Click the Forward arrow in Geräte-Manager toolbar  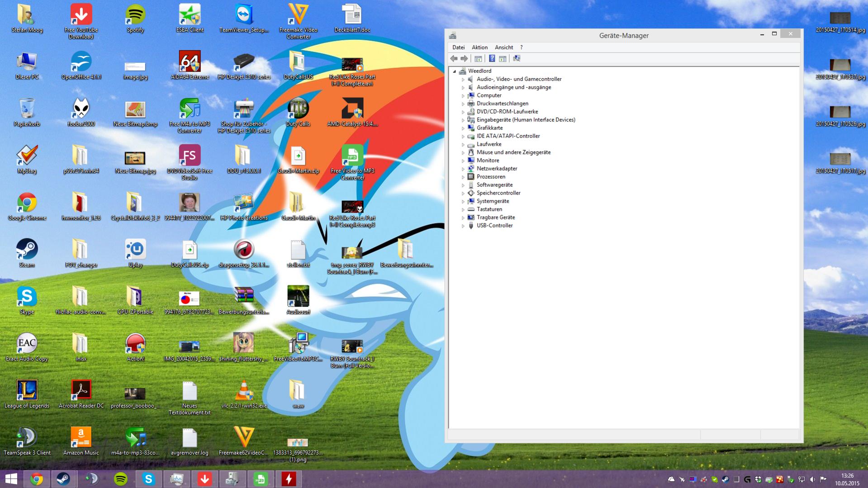click(464, 58)
